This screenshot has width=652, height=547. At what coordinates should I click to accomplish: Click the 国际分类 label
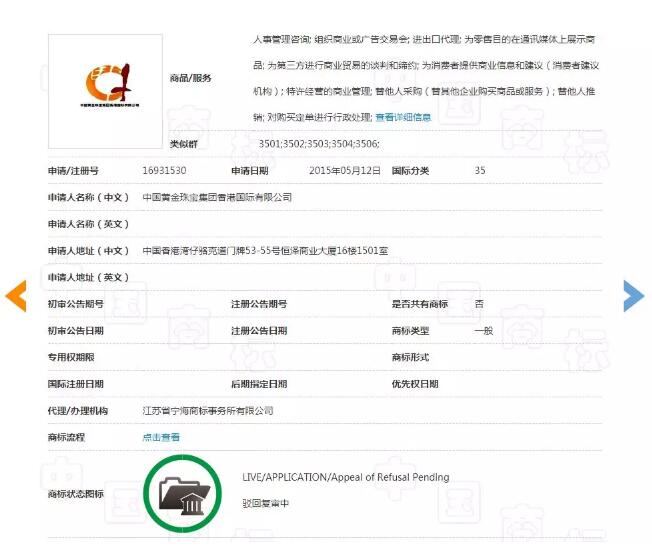[x=410, y=171]
